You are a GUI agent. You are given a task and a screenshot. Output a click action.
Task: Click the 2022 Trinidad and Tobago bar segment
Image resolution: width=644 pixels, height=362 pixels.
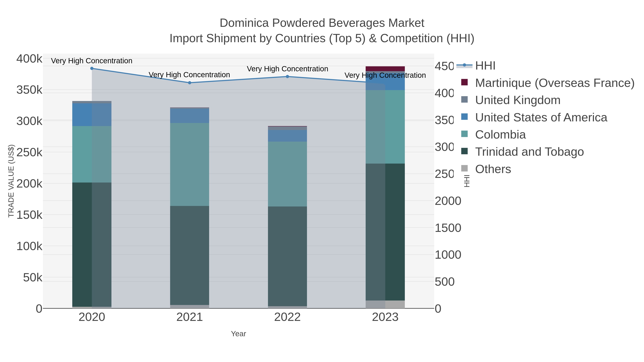pyautogui.click(x=287, y=256)
